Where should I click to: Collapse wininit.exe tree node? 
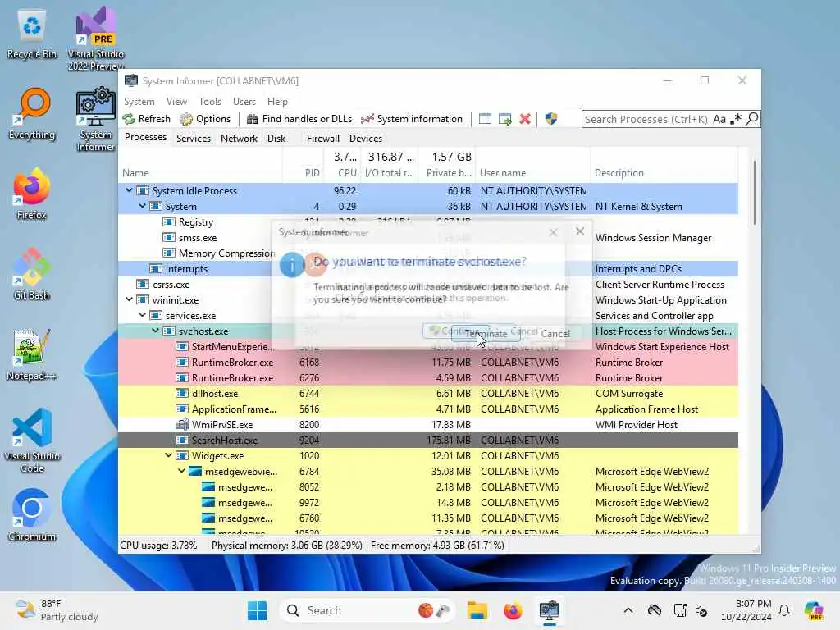[x=129, y=299]
